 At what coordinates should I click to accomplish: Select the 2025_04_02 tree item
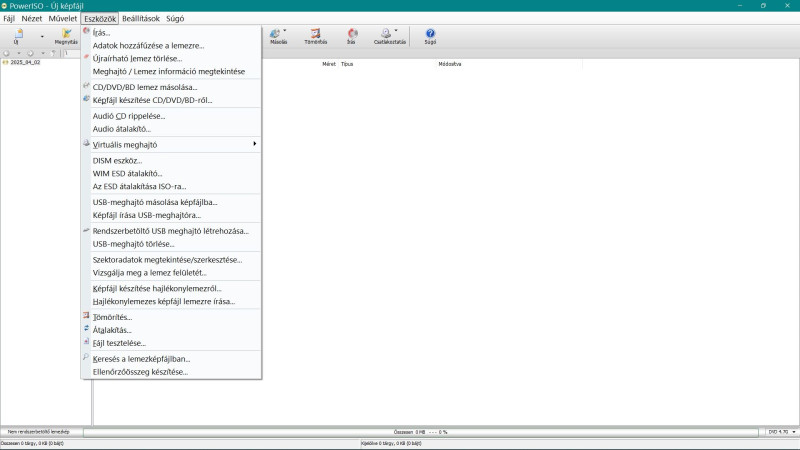pyautogui.click(x=25, y=62)
